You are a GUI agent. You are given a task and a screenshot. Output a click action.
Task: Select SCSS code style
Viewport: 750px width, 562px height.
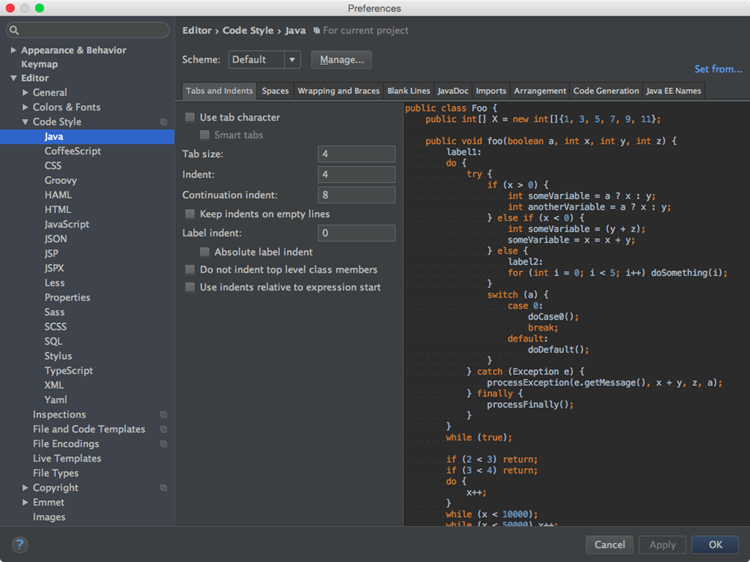coord(55,327)
